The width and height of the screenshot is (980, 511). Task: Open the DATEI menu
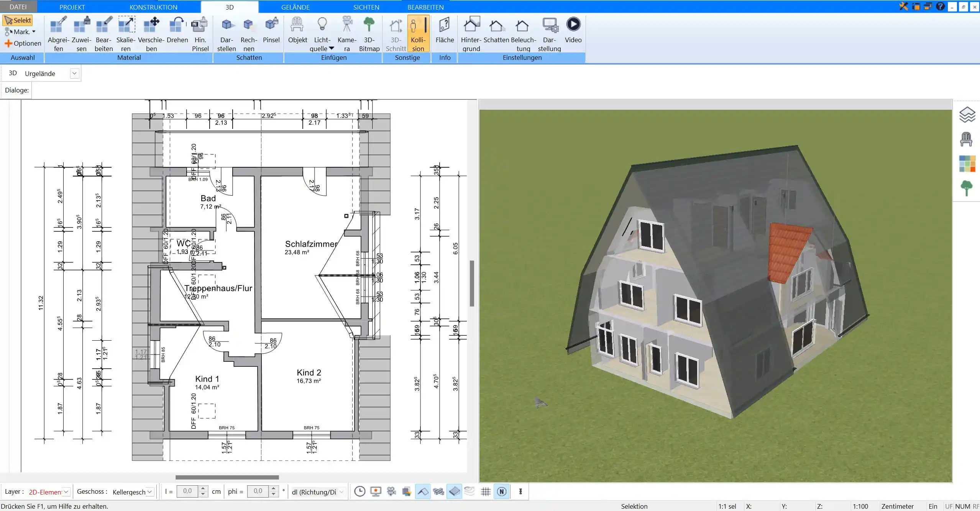18,7
